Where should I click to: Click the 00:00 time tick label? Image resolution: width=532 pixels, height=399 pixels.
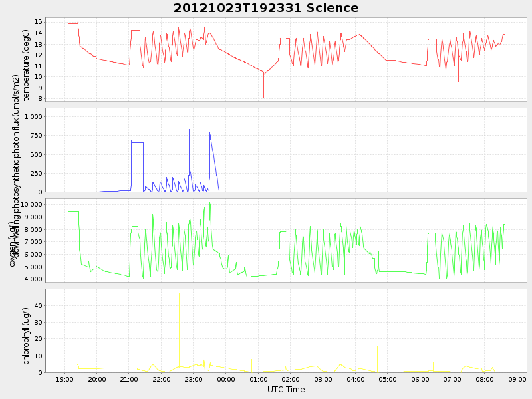pyautogui.click(x=226, y=379)
